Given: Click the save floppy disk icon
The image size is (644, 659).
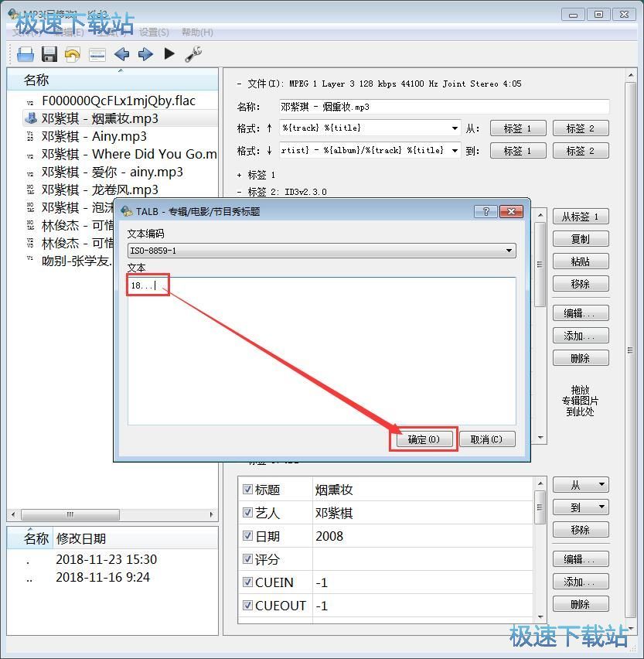Looking at the screenshot, I should click(49, 54).
